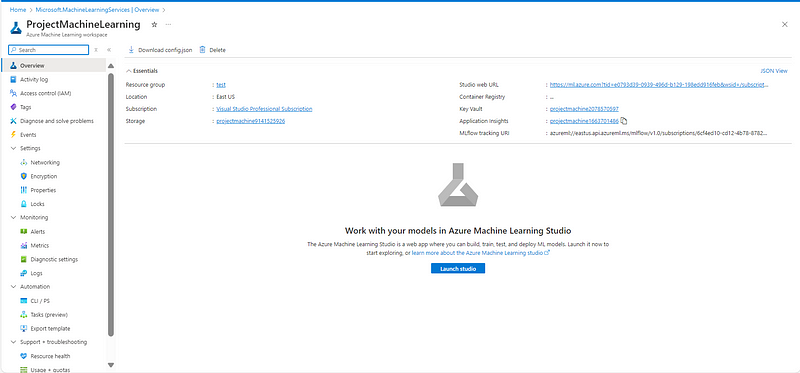800x373 pixels.
Task: Click the Tags icon
Action: pos(13,107)
